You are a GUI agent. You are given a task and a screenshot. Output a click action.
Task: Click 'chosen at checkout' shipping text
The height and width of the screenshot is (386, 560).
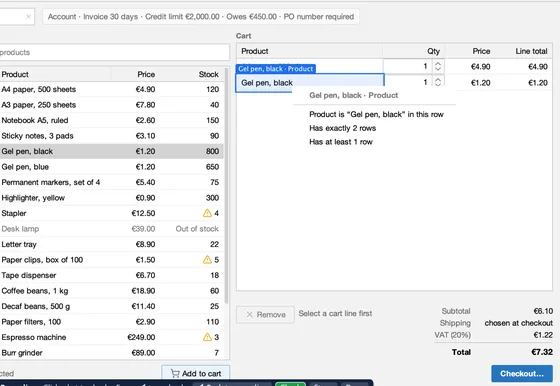coord(519,323)
